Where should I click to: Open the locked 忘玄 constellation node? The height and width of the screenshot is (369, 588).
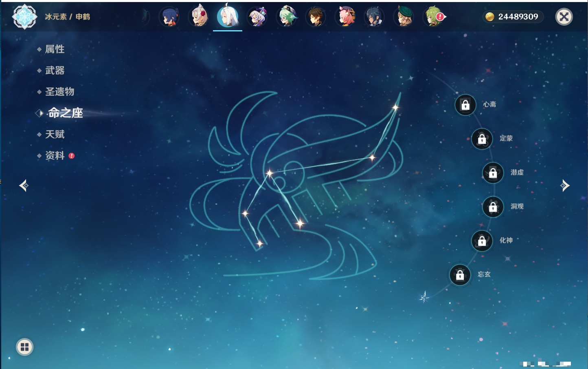[x=460, y=275]
